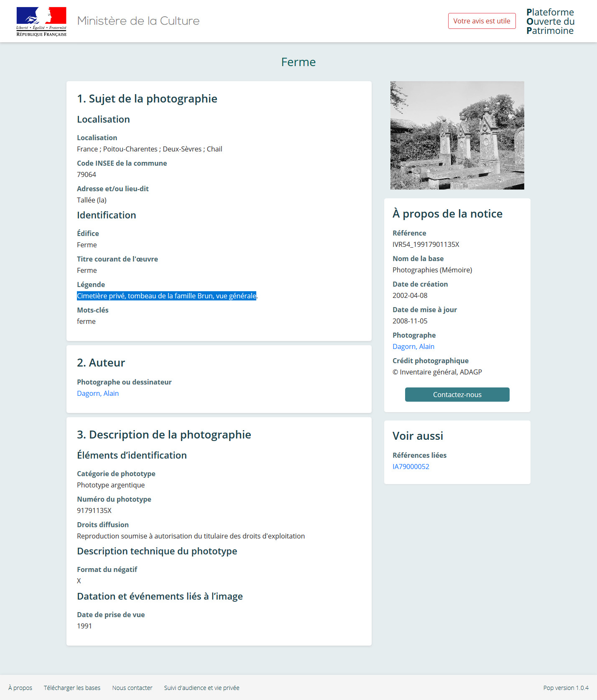
Task: Open Suivi d'audience et vie privée
Action: tap(202, 688)
